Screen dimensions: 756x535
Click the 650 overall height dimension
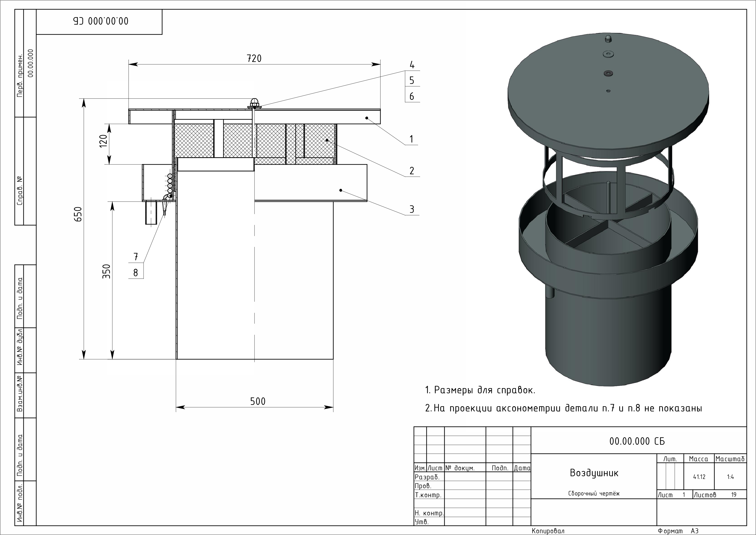point(78,214)
